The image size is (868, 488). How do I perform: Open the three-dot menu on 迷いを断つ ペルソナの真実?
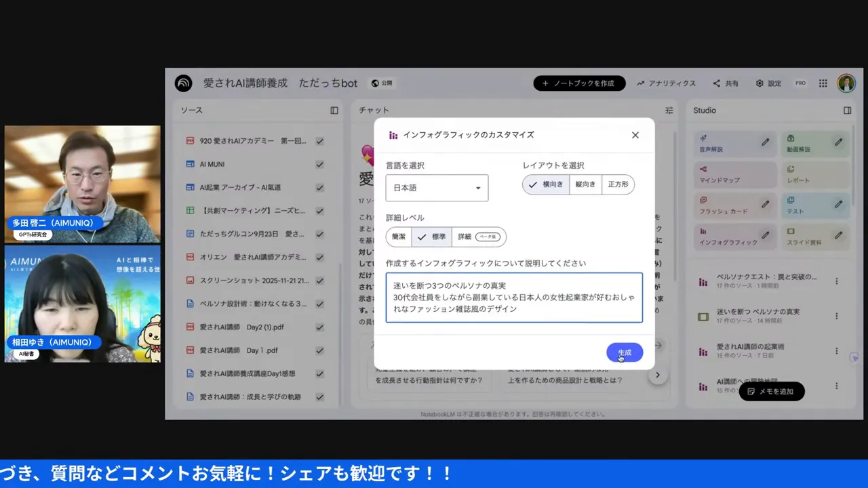click(x=837, y=317)
